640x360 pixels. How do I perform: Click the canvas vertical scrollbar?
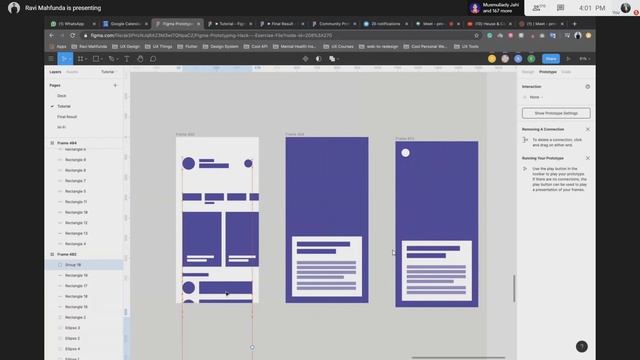[514, 289]
